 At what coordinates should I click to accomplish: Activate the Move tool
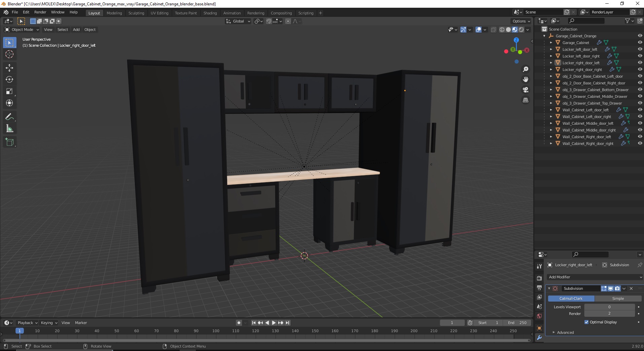coord(9,68)
